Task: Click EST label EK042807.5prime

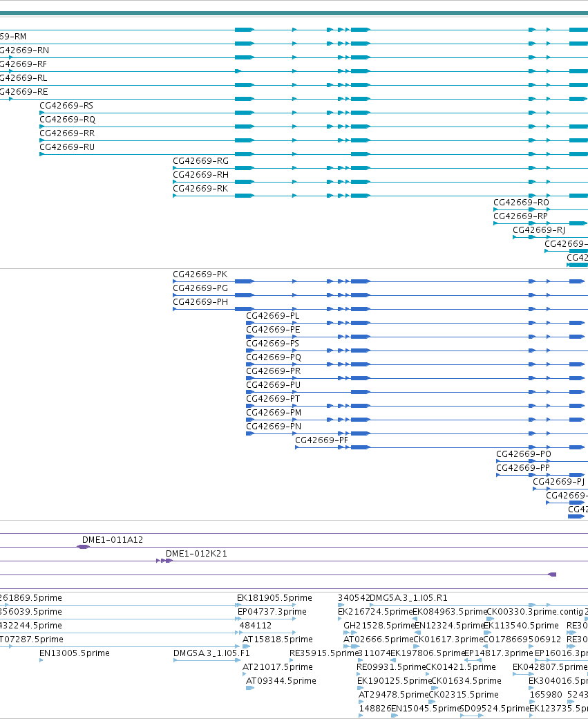Action: tap(550, 666)
